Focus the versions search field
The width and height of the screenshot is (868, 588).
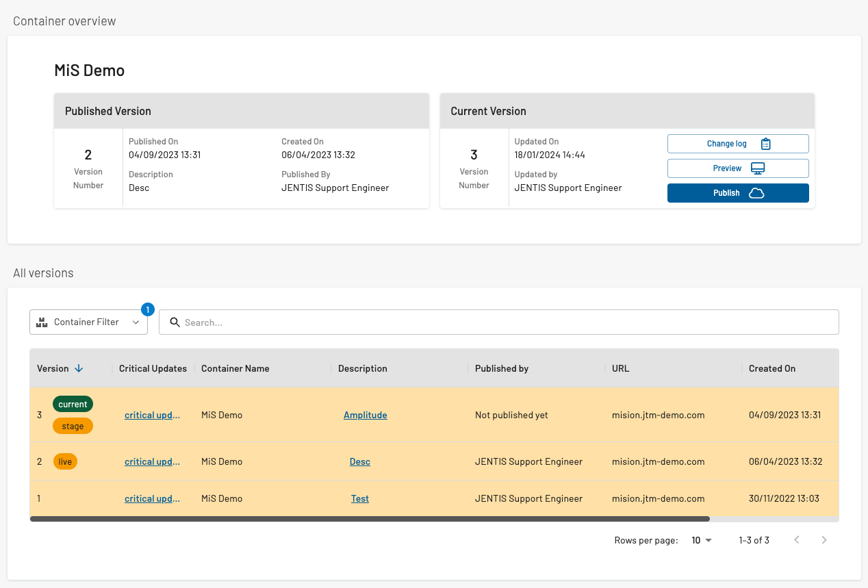click(507, 322)
